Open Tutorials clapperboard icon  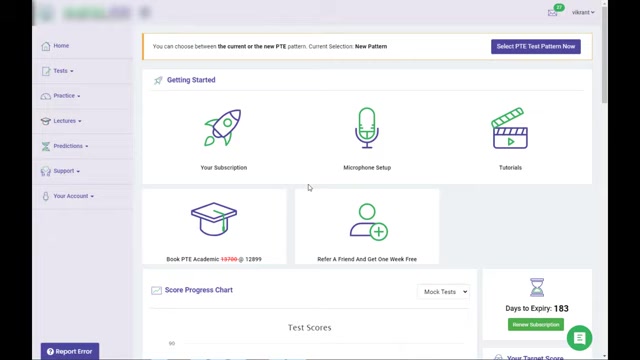[510, 128]
